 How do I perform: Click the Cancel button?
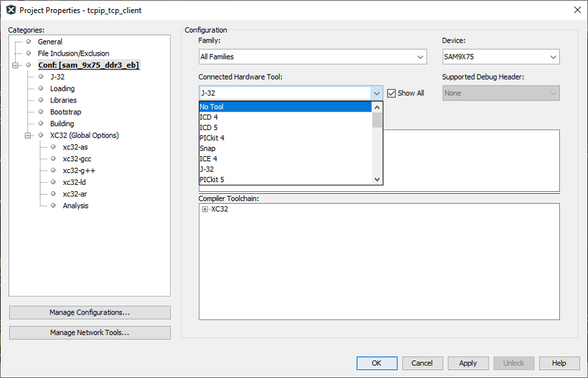(422, 363)
